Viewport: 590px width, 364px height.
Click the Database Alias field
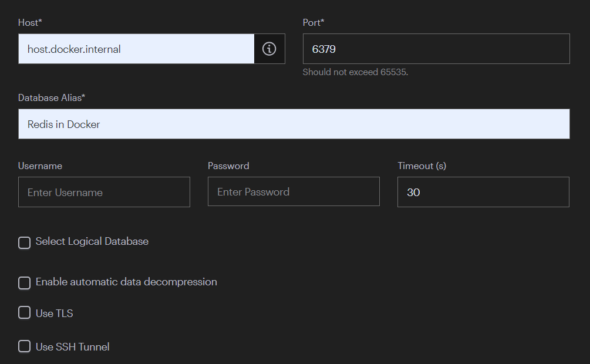(294, 124)
